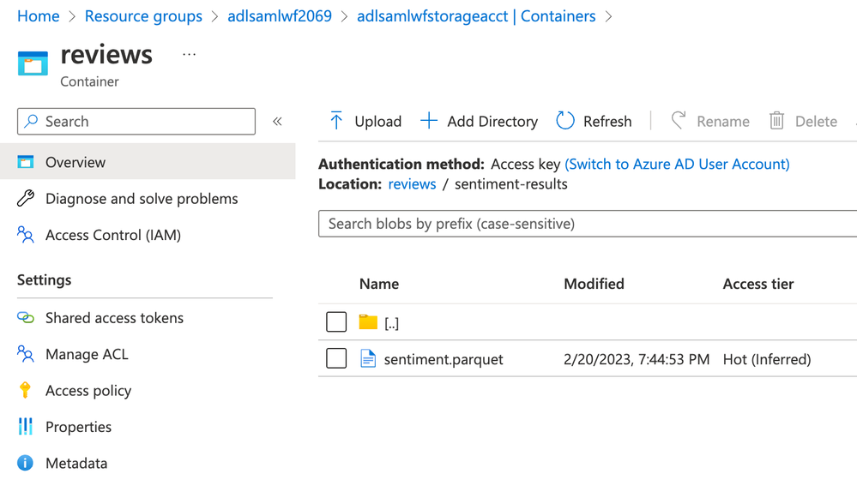Open the reviews container ellipsis menu
This screenshot has height=504, width=857.
(x=190, y=55)
